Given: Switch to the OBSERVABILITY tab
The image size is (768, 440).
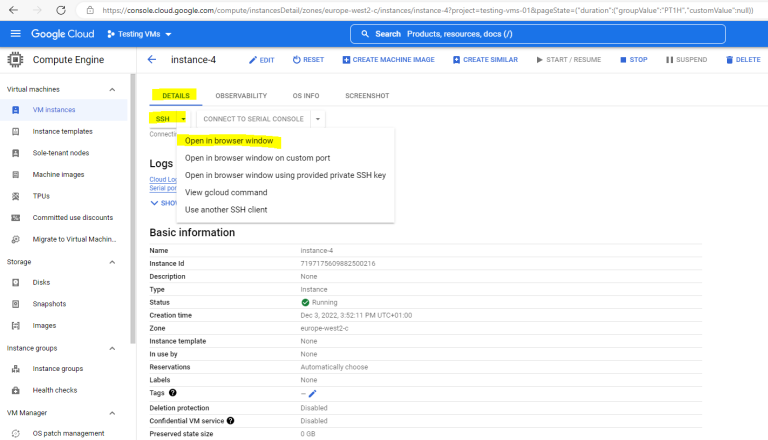Looking at the screenshot, I should point(241,96).
